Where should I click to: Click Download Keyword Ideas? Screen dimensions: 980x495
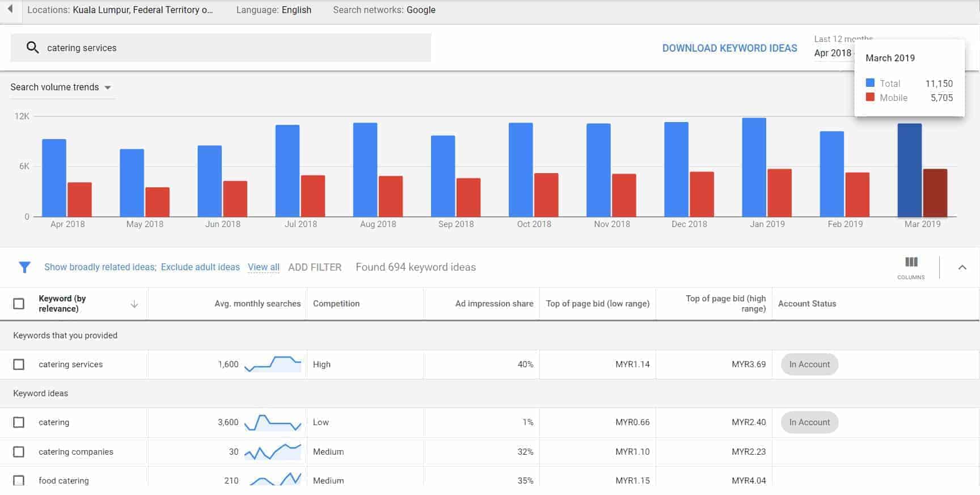(730, 48)
